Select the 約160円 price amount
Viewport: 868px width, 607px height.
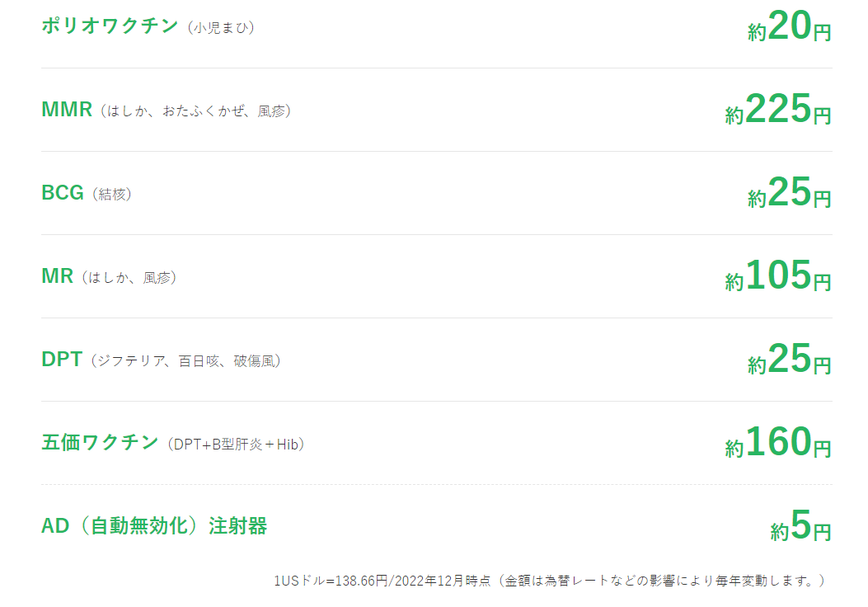point(778,443)
